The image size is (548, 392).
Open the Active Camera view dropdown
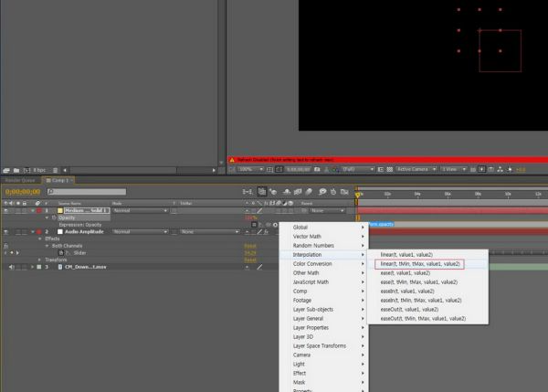pos(415,169)
